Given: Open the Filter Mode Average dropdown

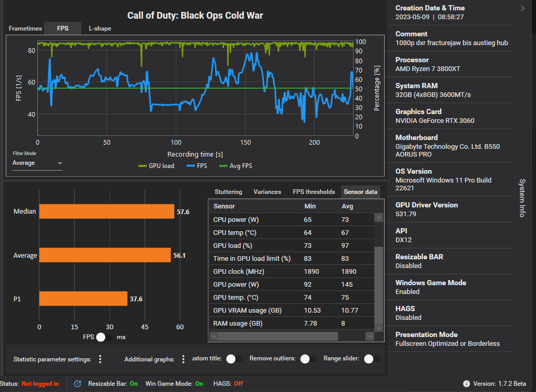Looking at the screenshot, I should tap(37, 163).
